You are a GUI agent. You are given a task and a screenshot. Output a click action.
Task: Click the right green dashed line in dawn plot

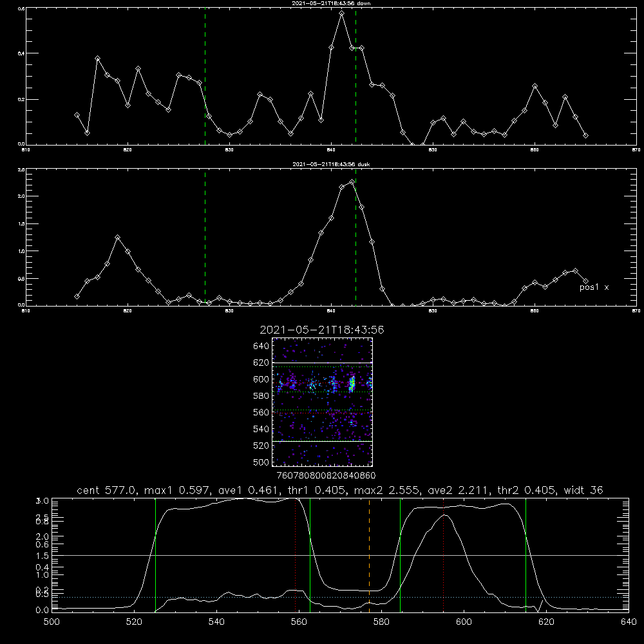coord(355,78)
